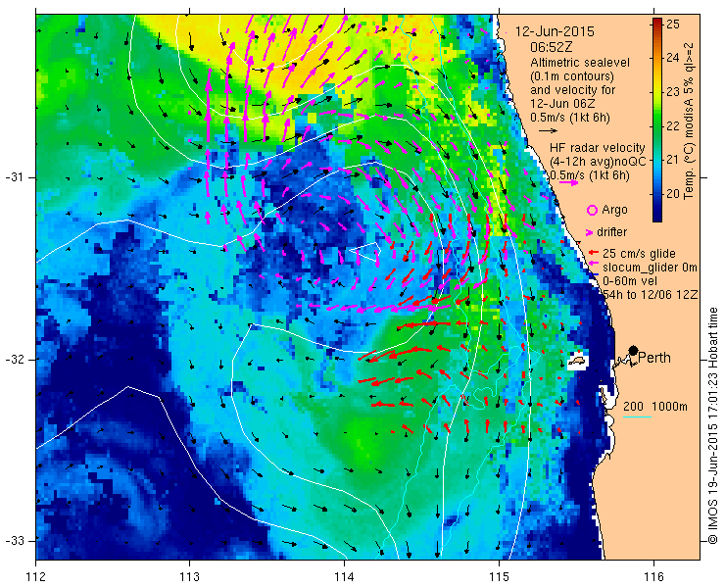
Task: Click the red 25 cm/s glide arrow symbol
Action: 594,253
